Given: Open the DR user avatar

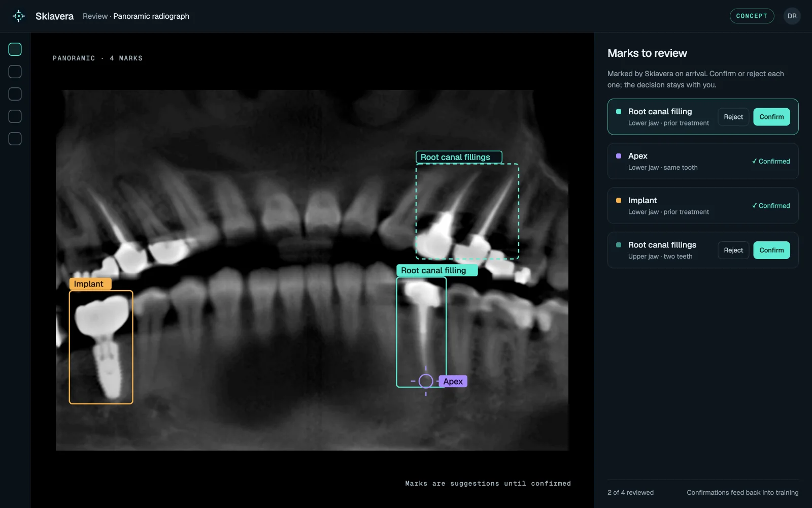Looking at the screenshot, I should (792, 16).
